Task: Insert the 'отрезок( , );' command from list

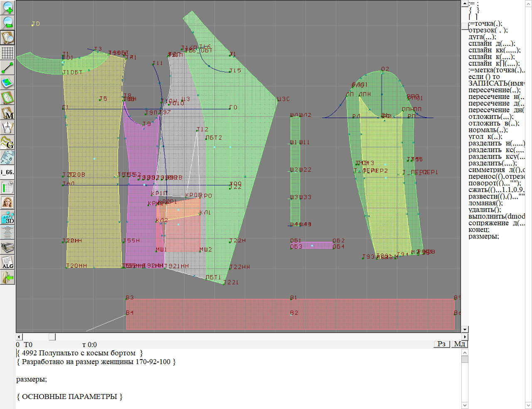Action: (x=488, y=30)
